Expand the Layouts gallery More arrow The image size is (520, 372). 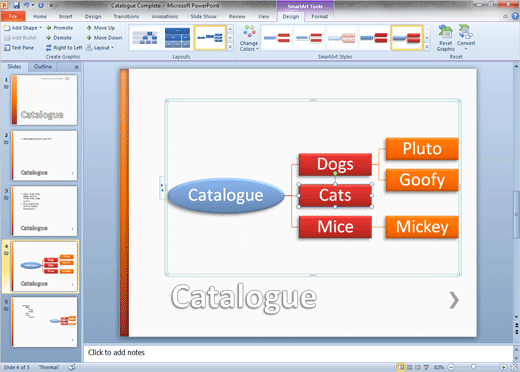pos(230,47)
